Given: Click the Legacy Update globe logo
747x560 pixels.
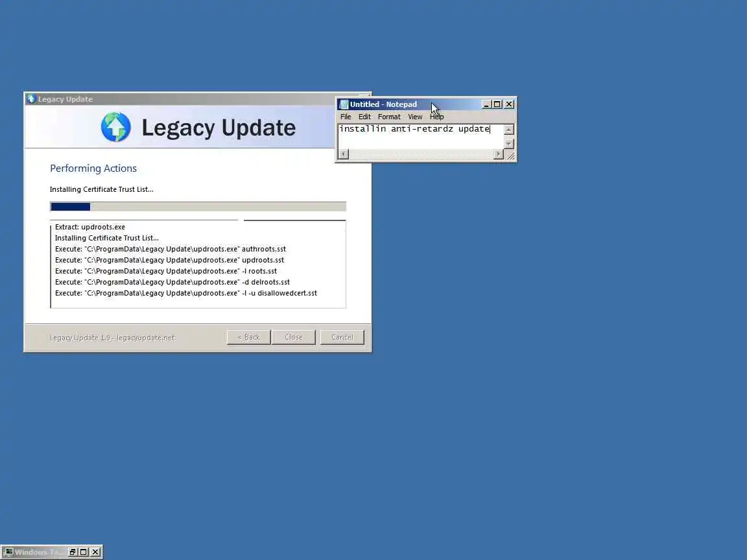Looking at the screenshot, I should 116,127.
